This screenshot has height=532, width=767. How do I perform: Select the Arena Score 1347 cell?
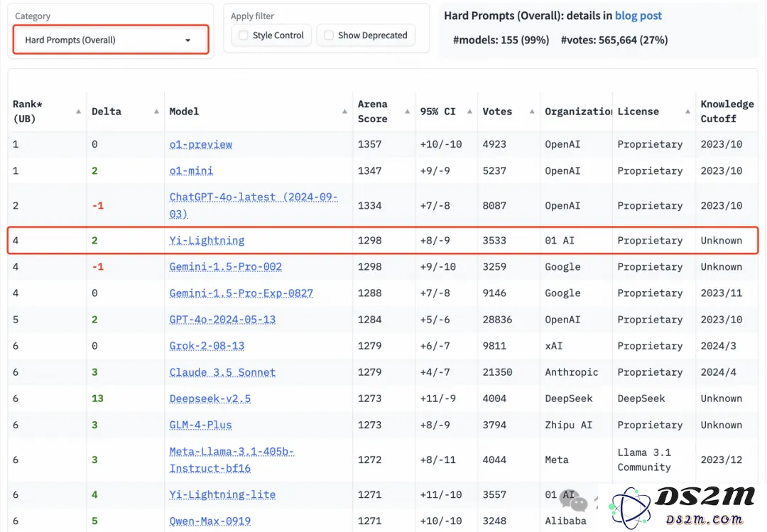(x=369, y=170)
